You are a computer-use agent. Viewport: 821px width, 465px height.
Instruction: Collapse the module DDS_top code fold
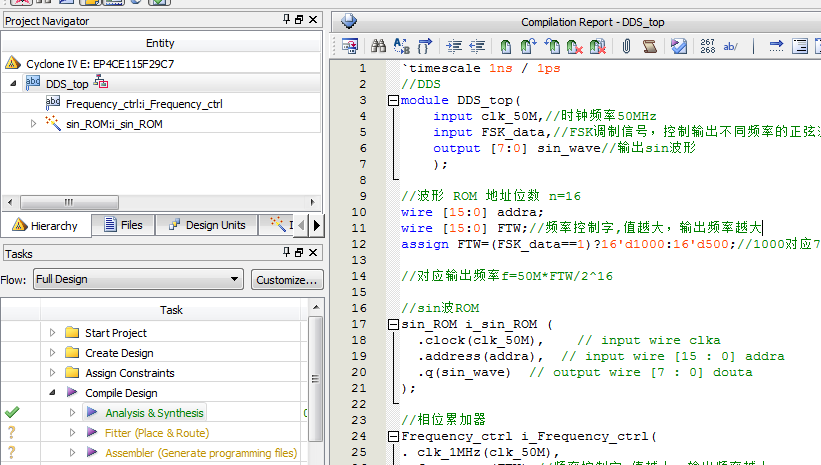[x=393, y=101]
